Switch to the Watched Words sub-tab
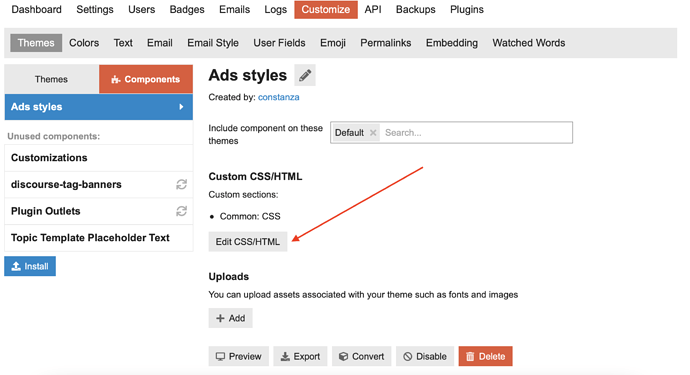 (x=529, y=43)
